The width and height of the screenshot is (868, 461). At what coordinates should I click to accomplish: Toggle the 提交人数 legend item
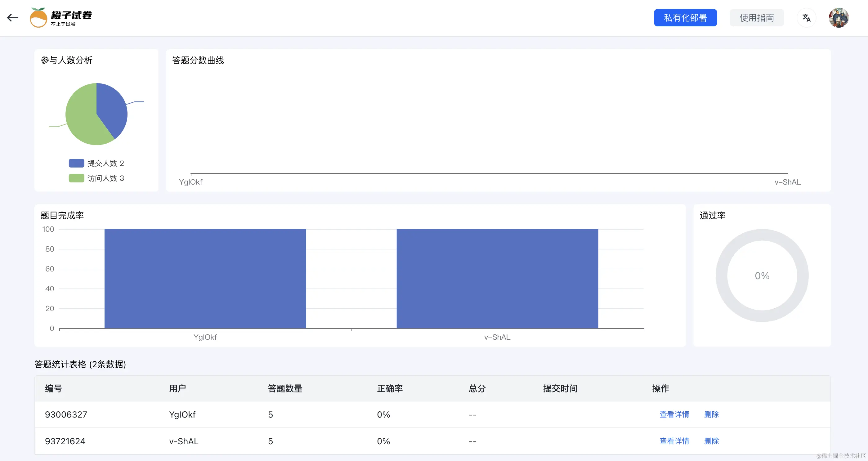[x=96, y=163]
